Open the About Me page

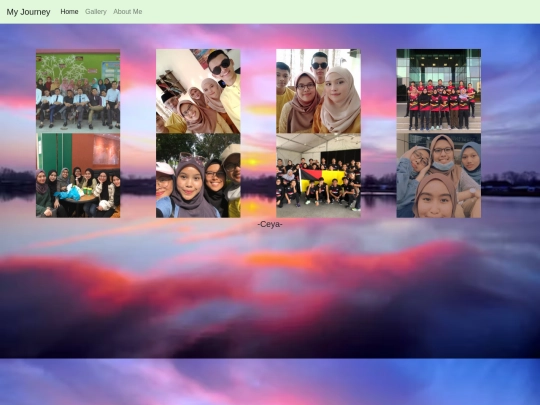pyautogui.click(x=127, y=12)
